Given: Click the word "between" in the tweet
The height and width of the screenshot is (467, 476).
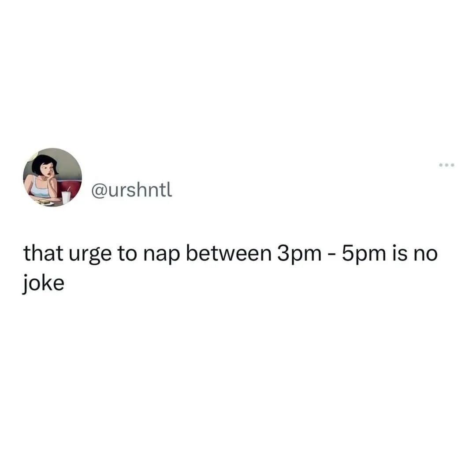Looking at the screenshot, I should (228, 253).
